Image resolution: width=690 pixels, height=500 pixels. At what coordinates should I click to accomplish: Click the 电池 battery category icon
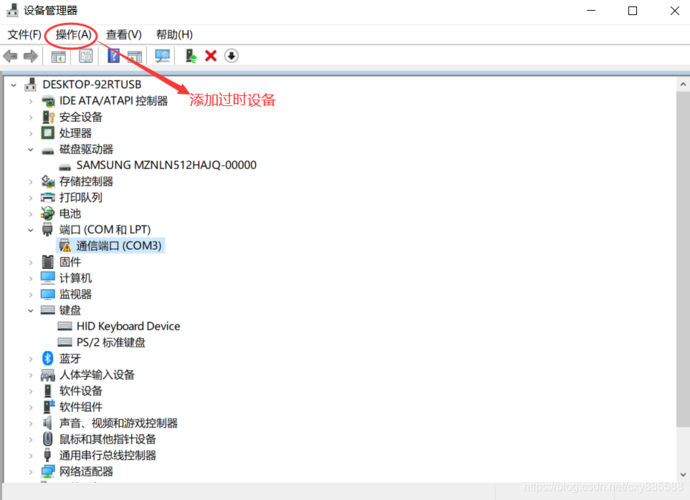[47, 214]
